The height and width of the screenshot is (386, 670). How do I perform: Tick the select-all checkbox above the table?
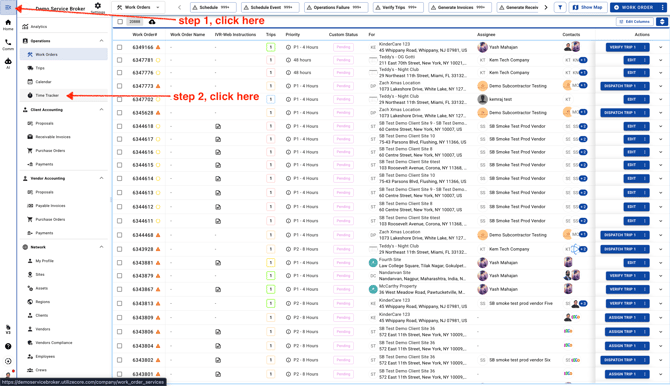[120, 21]
